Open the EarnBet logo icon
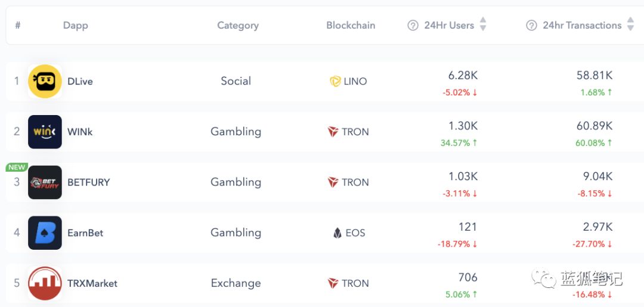 45,232
